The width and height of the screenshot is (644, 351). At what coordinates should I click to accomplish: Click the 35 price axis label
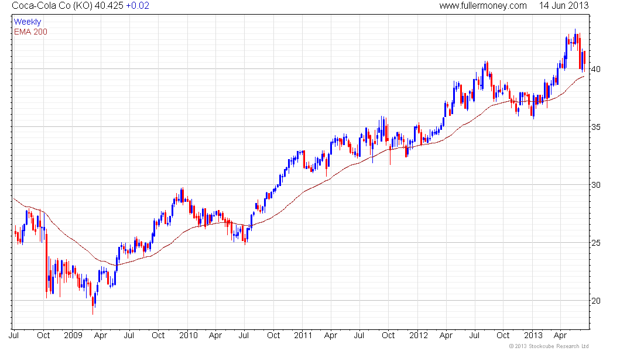click(595, 127)
